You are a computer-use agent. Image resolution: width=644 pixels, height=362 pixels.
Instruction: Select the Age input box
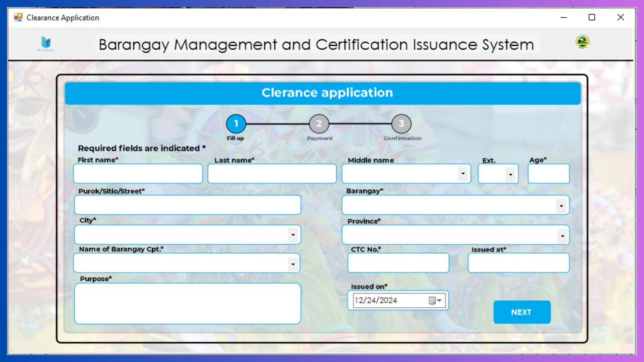tap(548, 174)
